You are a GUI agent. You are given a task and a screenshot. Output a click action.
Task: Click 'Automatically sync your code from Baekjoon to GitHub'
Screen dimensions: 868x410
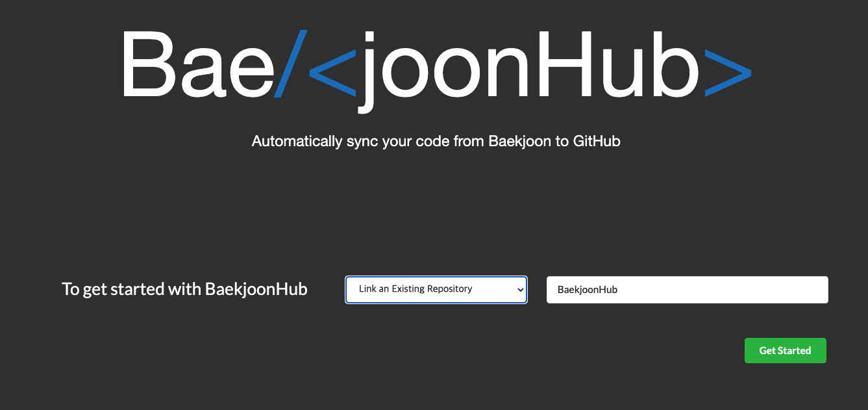pos(436,141)
